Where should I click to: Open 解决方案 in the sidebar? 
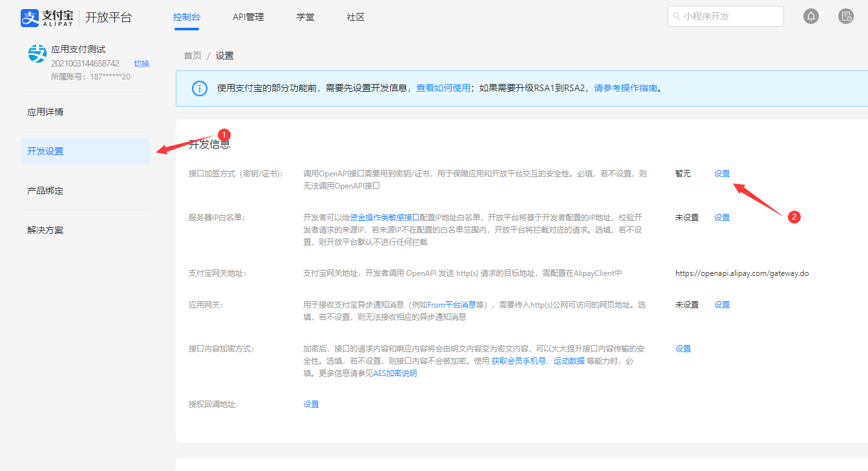coord(45,230)
